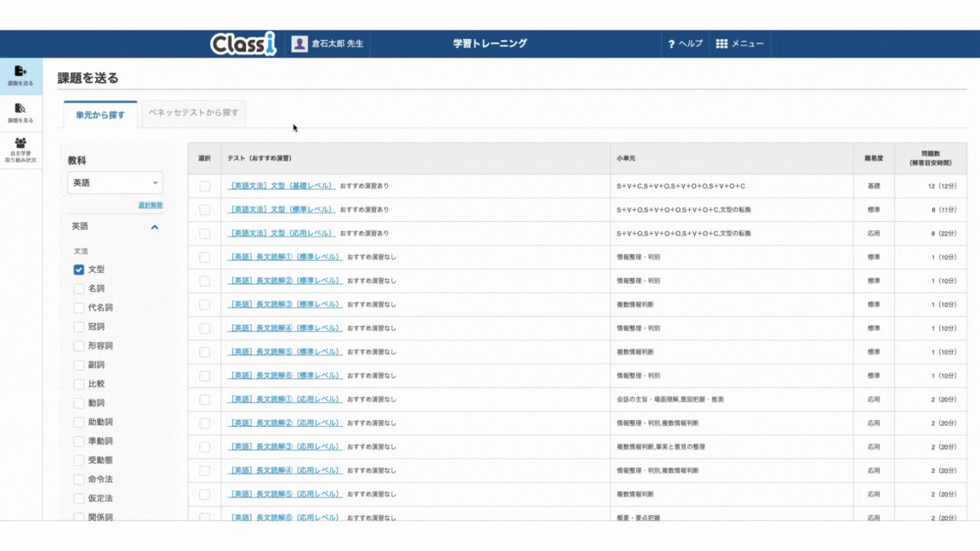
Task: Uncheck the 文型 checkbox
Action: [x=79, y=270]
